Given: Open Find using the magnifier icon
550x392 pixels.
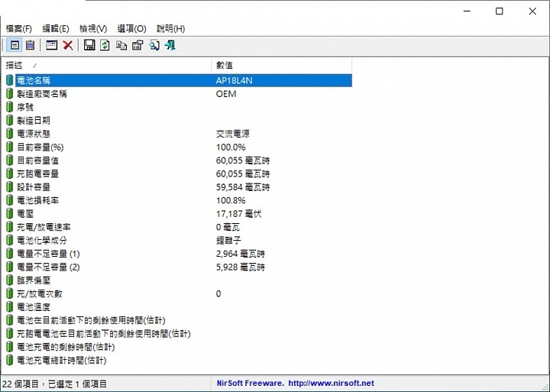Looking at the screenshot, I should click(154, 45).
